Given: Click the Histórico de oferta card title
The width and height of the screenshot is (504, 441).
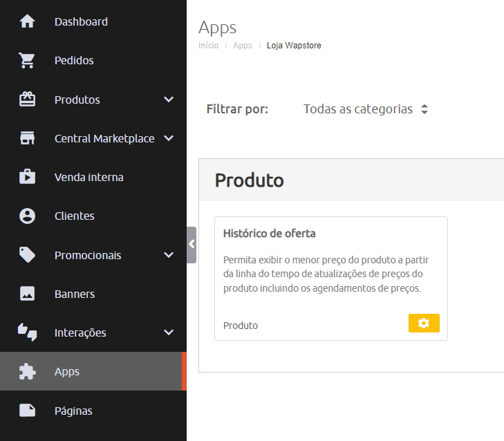Looking at the screenshot, I should click(x=270, y=234).
